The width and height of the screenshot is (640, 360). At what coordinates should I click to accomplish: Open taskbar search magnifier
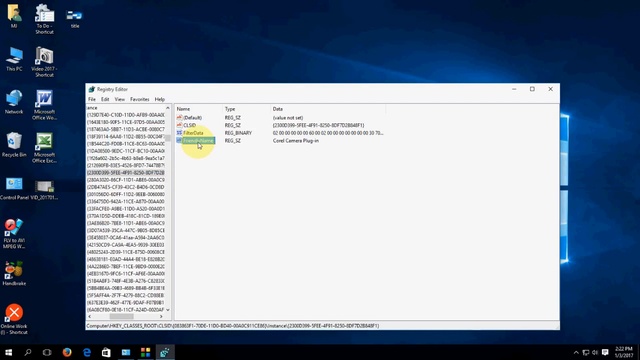[28, 352]
